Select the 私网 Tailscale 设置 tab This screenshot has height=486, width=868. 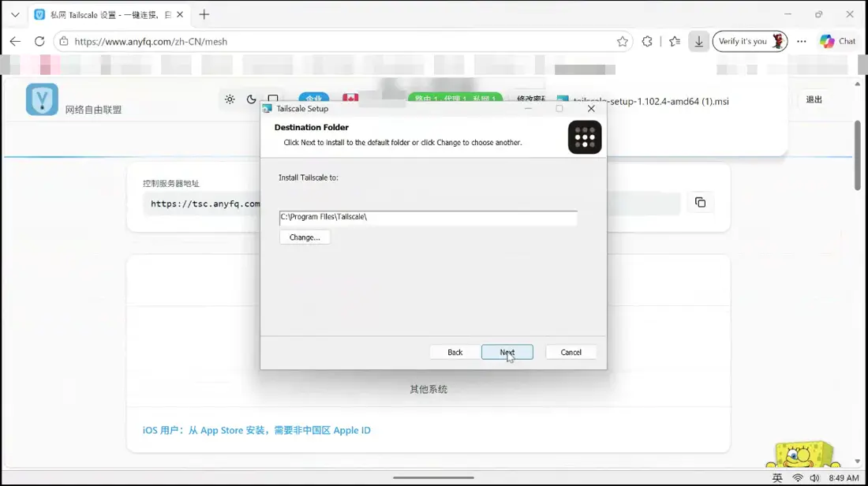[x=110, y=15]
